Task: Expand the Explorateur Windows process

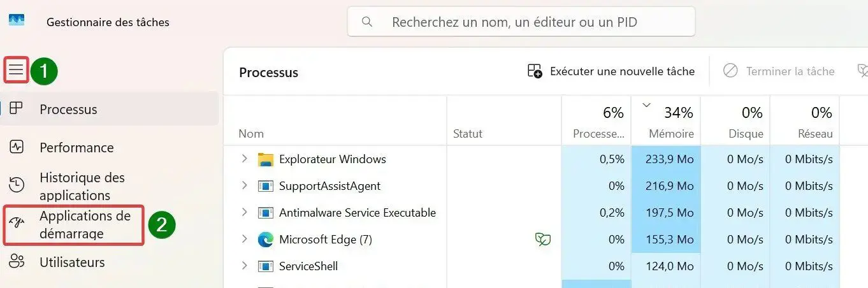Action: 243,159
